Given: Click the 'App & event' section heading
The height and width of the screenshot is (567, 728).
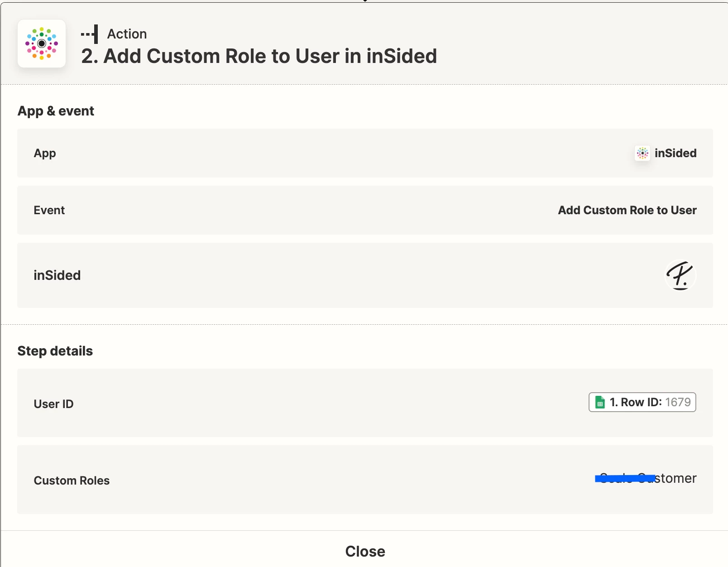Looking at the screenshot, I should 56,111.
